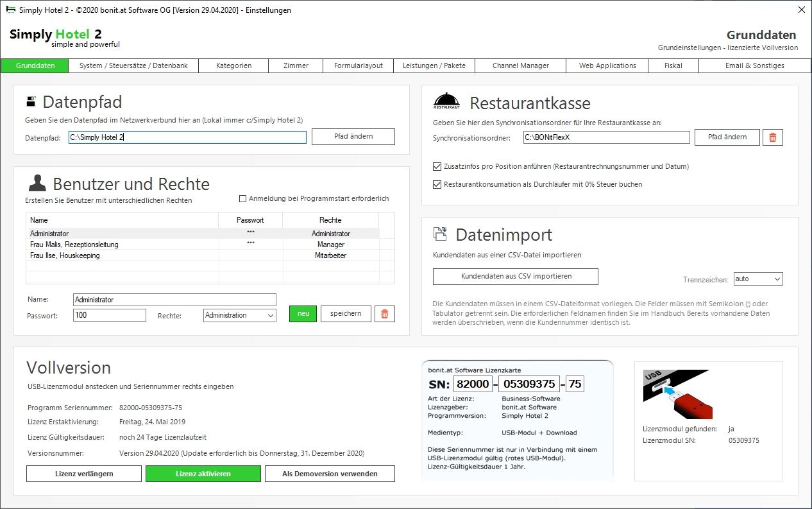
Task: Click the user Name input field
Action: click(174, 300)
